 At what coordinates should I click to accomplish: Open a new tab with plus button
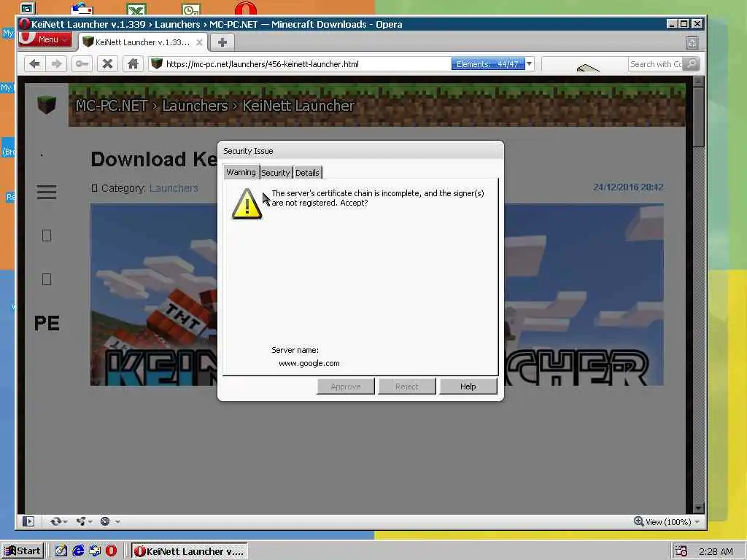click(x=222, y=42)
